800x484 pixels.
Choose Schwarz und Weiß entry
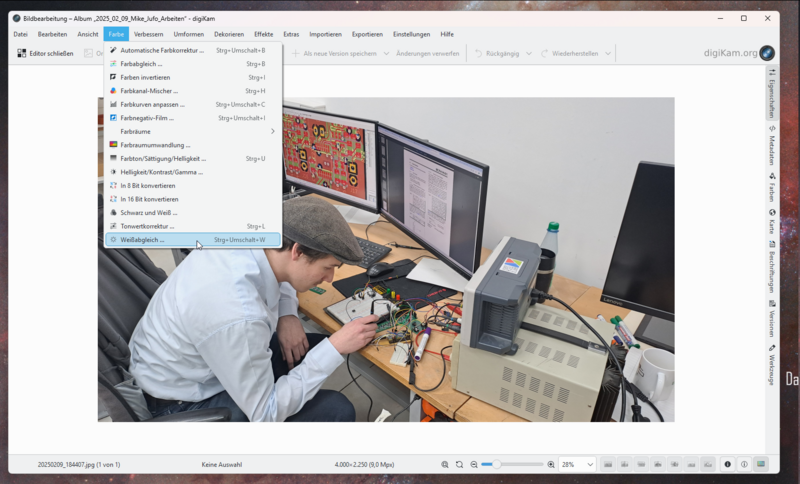click(x=193, y=213)
